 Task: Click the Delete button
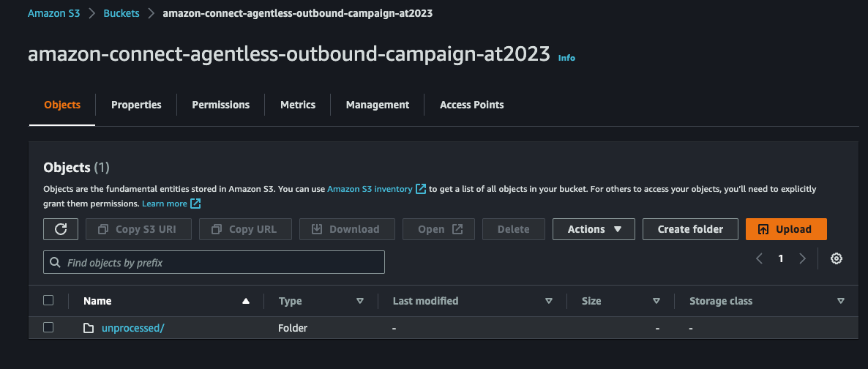[514, 229]
